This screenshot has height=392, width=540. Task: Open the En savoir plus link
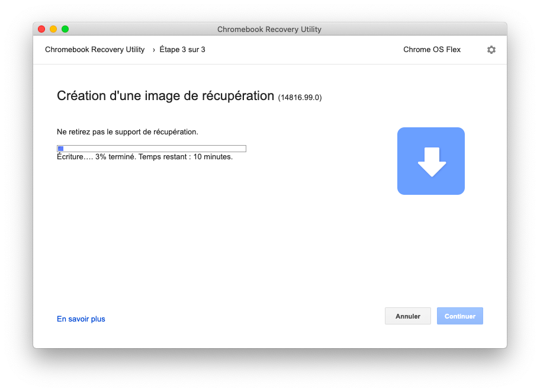[81, 319]
